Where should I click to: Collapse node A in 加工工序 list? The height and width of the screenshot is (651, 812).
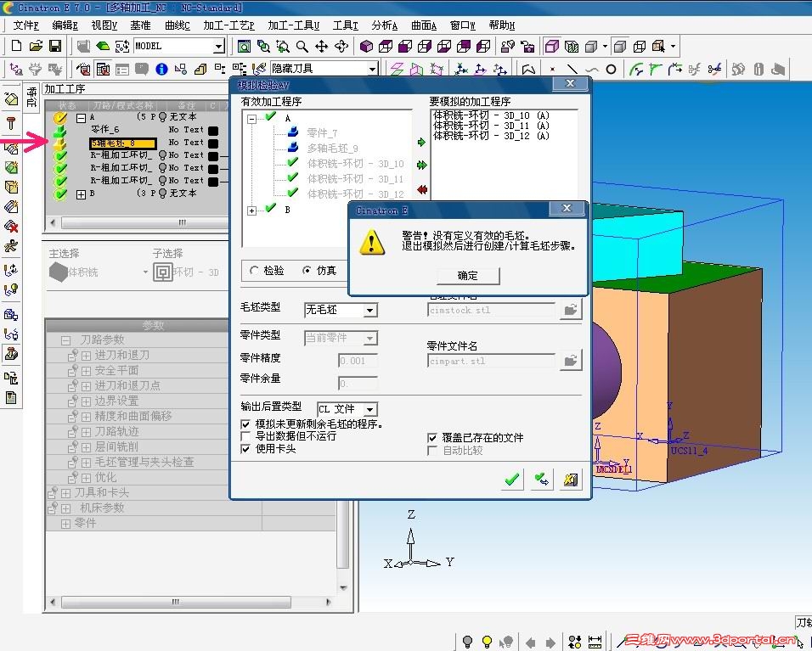pos(82,118)
